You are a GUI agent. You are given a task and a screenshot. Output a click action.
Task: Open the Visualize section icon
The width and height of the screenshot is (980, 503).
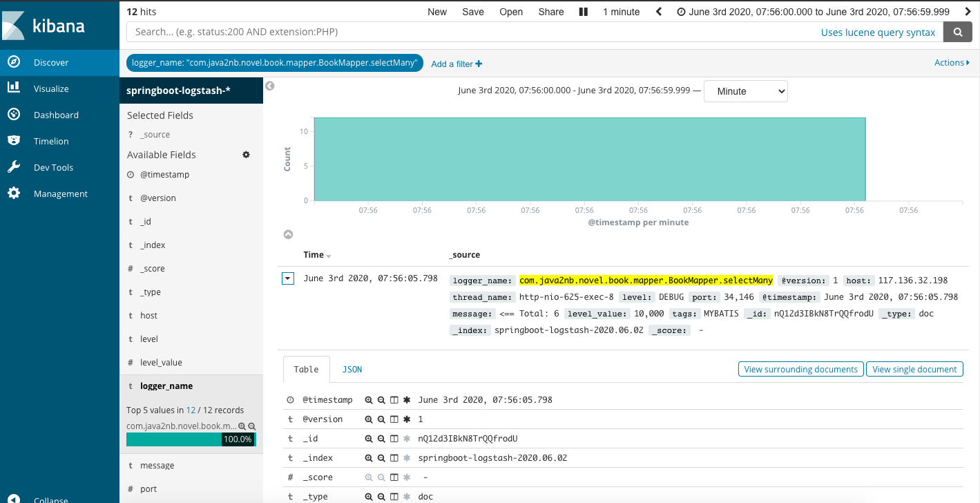click(14, 88)
